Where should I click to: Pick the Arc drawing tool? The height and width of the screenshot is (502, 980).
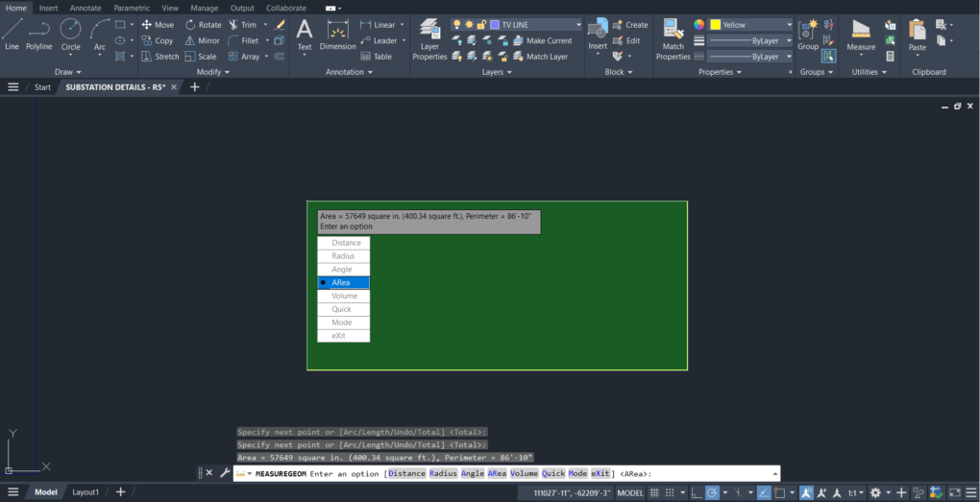tap(99, 36)
